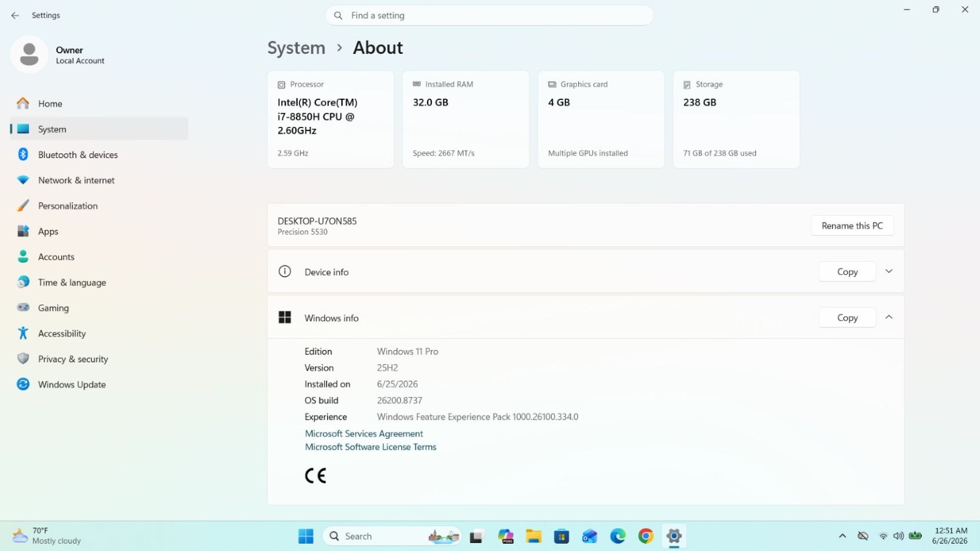The width and height of the screenshot is (980, 551).
Task: Open File Explorer from the taskbar
Action: coord(533,536)
